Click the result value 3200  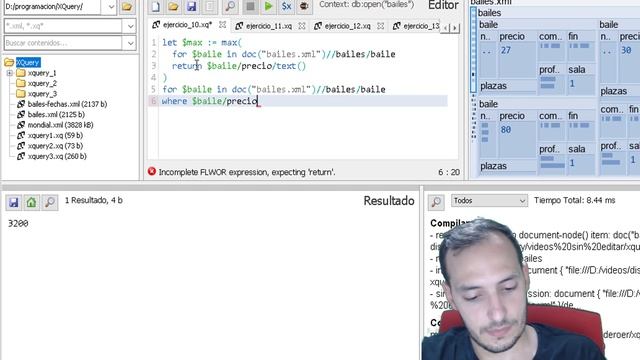point(18,224)
